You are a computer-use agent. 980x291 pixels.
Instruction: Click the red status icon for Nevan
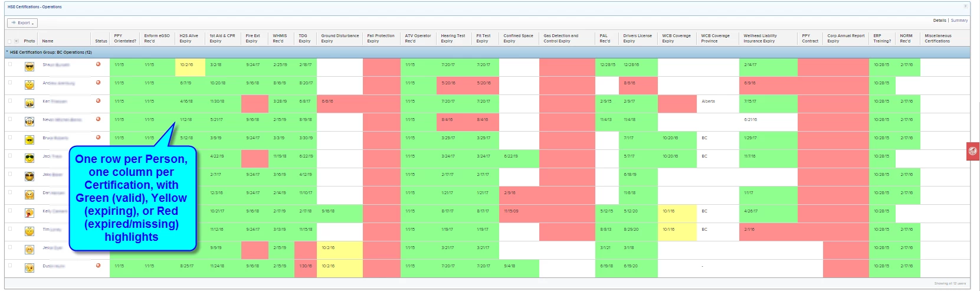[x=98, y=119]
